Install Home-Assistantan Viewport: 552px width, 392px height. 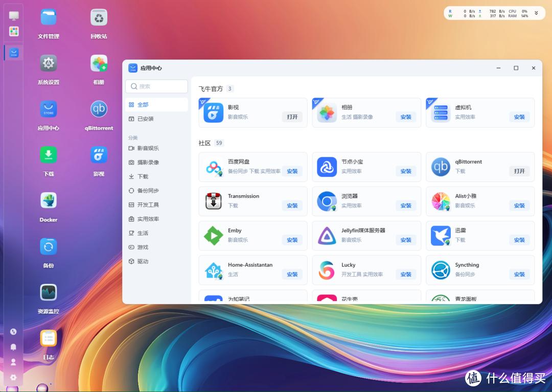(x=292, y=274)
